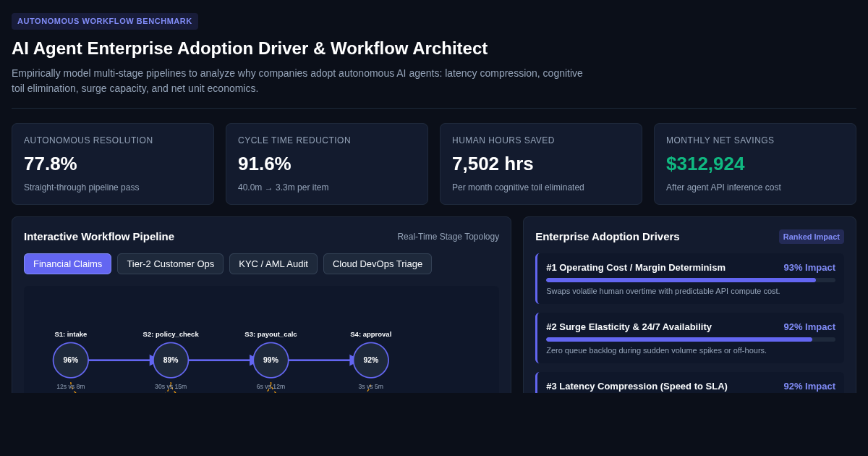Click the 30s vs 15m timing under S2
This screenshot has width=868, height=456.
171,387
